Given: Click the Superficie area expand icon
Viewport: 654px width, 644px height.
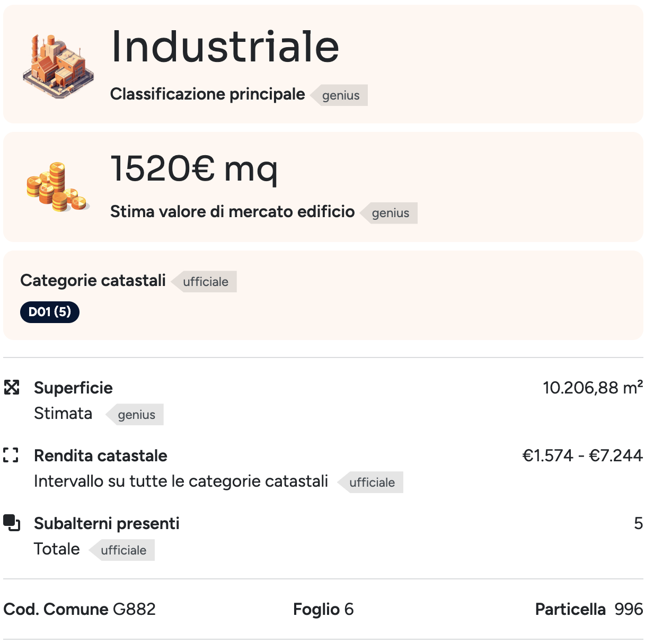Looking at the screenshot, I should pyautogui.click(x=12, y=388).
